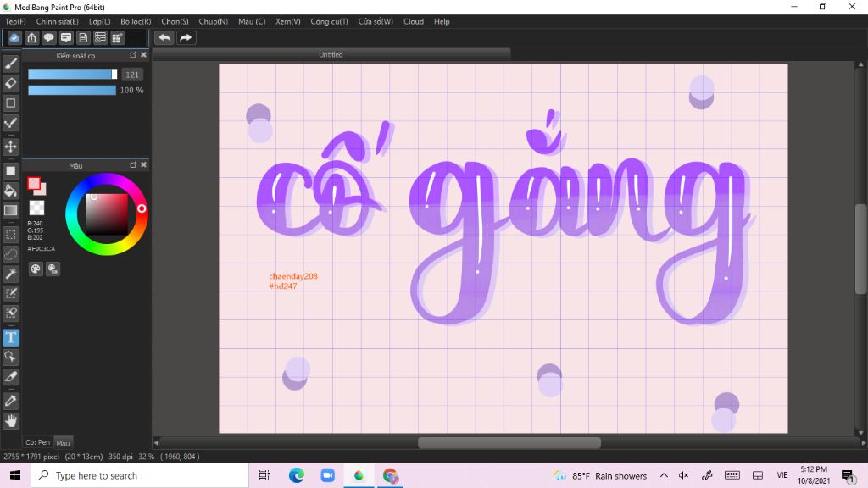The width and height of the screenshot is (868, 488).
Task: Open the Cửa sổ(W) menu
Action: 376,21
